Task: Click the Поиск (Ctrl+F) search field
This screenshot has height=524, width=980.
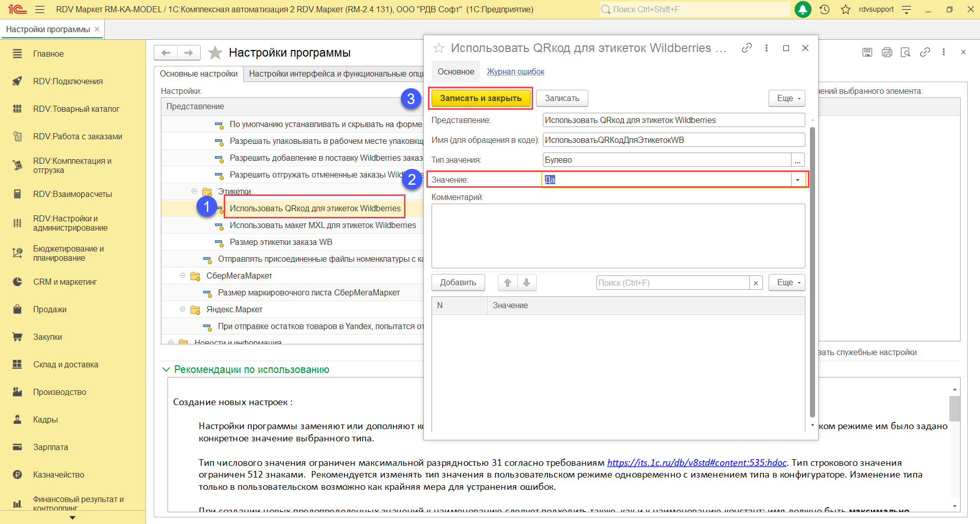Action: [x=673, y=283]
